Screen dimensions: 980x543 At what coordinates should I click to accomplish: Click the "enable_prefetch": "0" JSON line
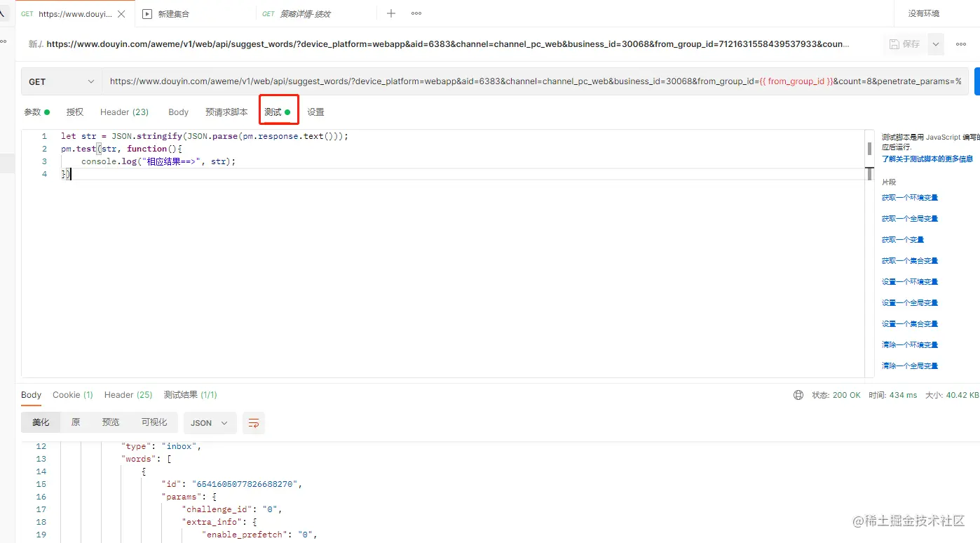pos(260,535)
